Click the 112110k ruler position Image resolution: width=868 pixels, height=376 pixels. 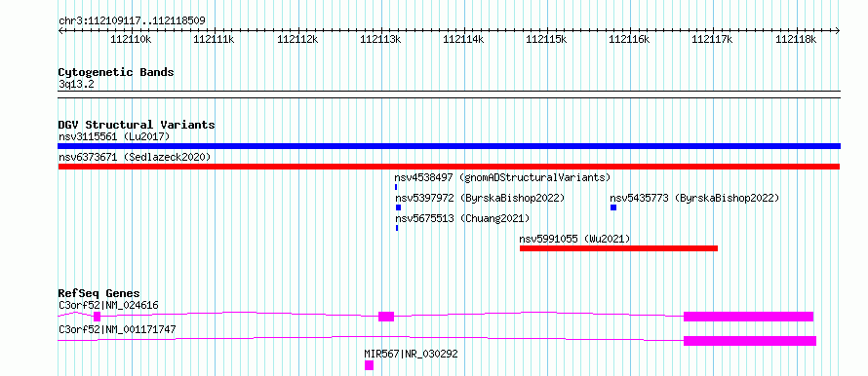[x=131, y=39]
